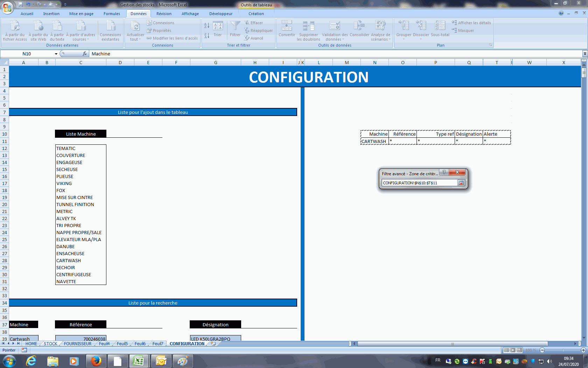Viewport: 588px width, 368px height.
Task: Switch to the Accueil ribbon tab
Action: [x=27, y=14]
